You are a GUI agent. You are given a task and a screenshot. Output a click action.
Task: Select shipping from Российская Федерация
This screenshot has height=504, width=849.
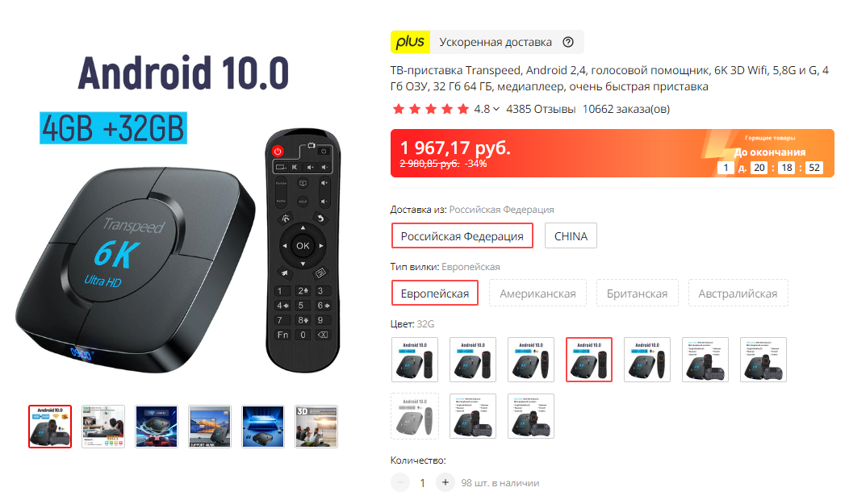(x=462, y=235)
